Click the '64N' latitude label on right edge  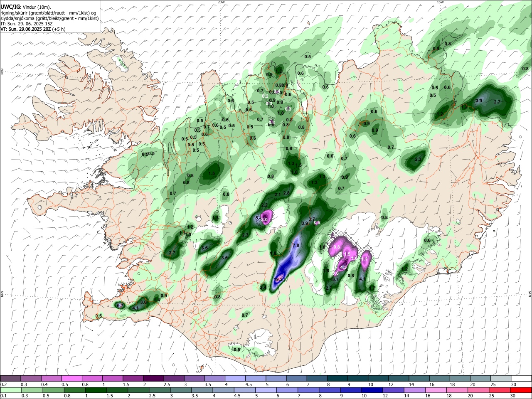point(530,293)
